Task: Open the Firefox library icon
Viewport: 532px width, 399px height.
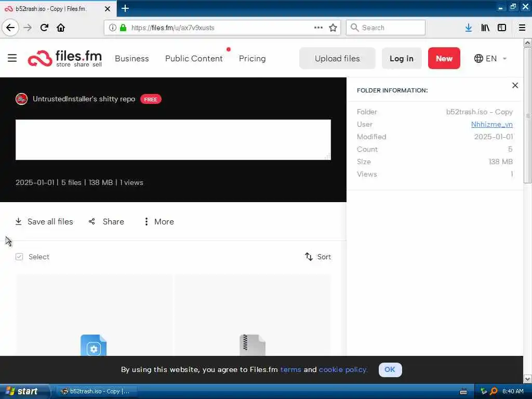Action: 485,28
